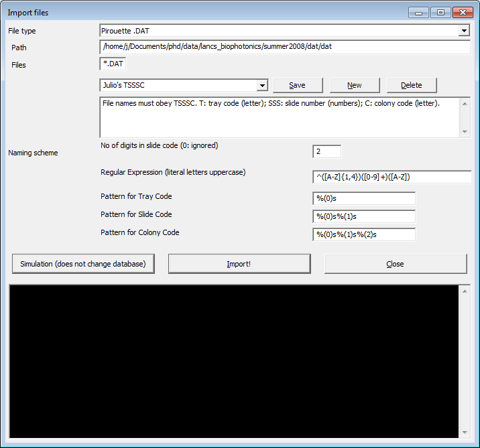Click the description box scroll up arrow
This screenshot has height=448, width=480.
465,104
